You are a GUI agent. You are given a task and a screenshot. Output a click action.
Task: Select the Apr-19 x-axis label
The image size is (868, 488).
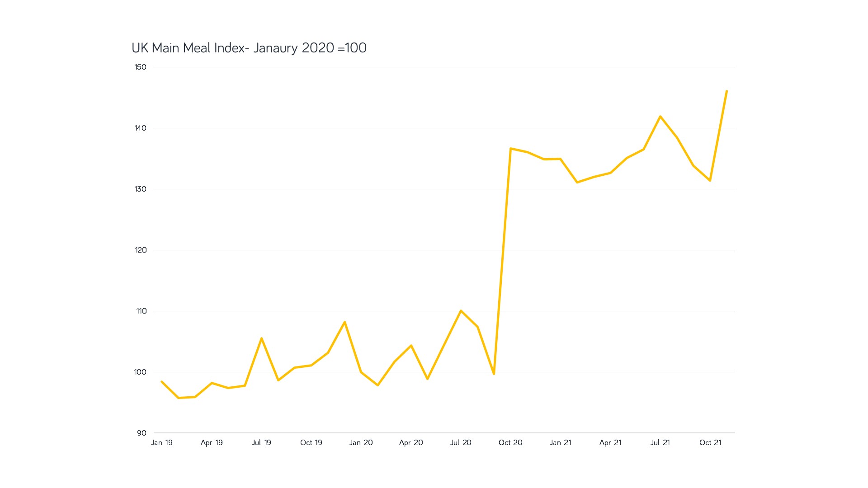212,442
